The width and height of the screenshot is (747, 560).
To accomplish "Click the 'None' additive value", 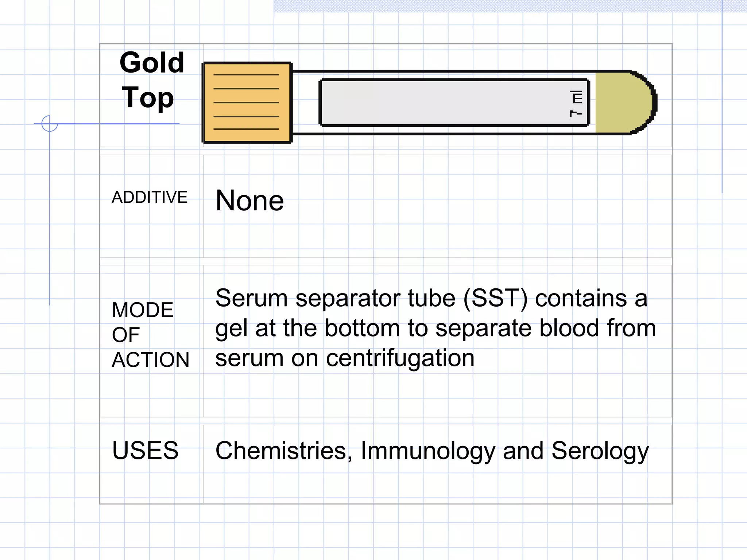I will (x=249, y=201).
